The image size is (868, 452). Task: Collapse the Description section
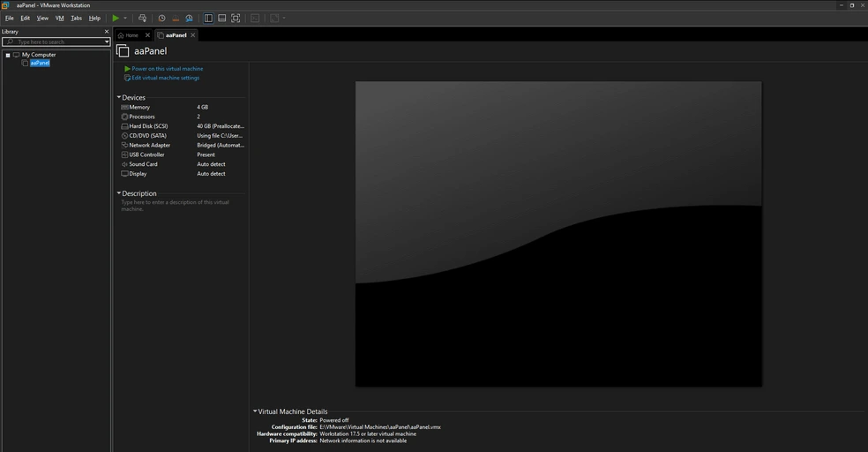click(x=119, y=193)
